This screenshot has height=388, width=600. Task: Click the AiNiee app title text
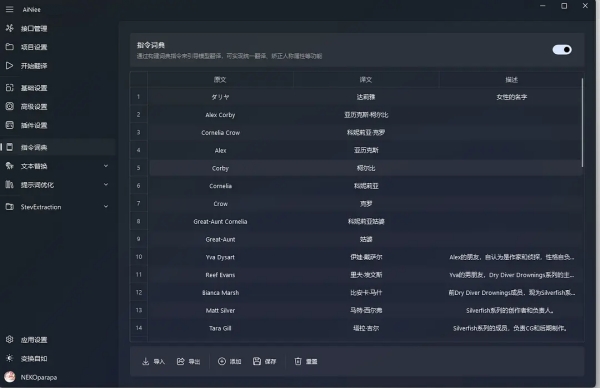coord(31,10)
